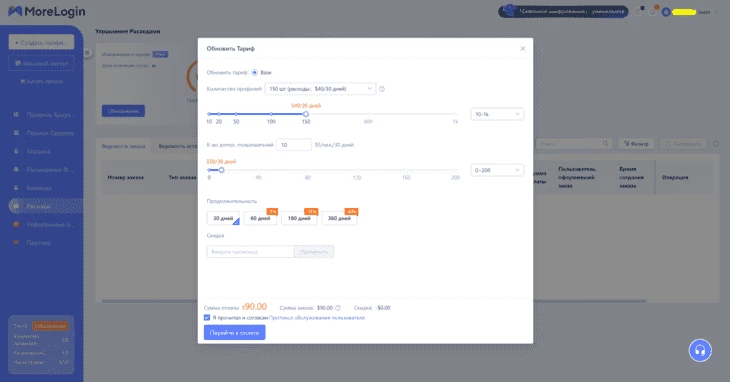The image size is (730, 382).
Task: Choose the 180 дней duration tab
Action: click(x=299, y=218)
